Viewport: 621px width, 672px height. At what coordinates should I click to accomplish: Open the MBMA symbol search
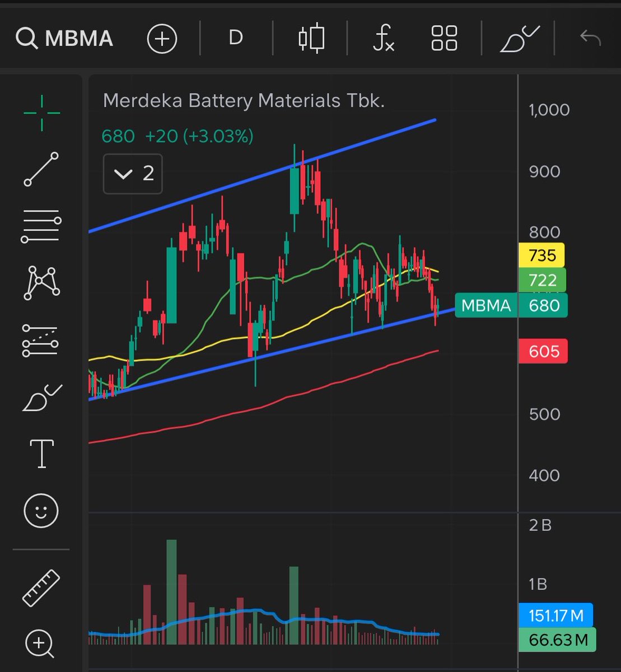tap(64, 39)
